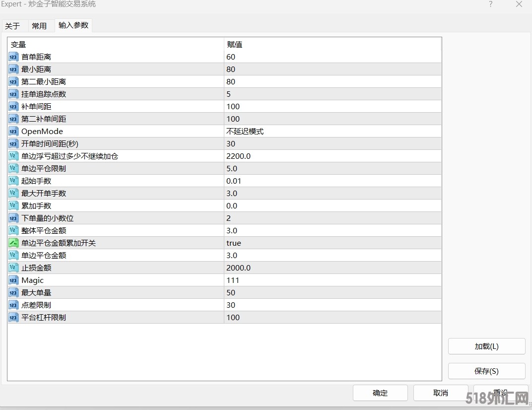Image resolution: width=532 pixels, height=410 pixels.
Task: Edit the 最小距离 value 80
Action: 332,69
